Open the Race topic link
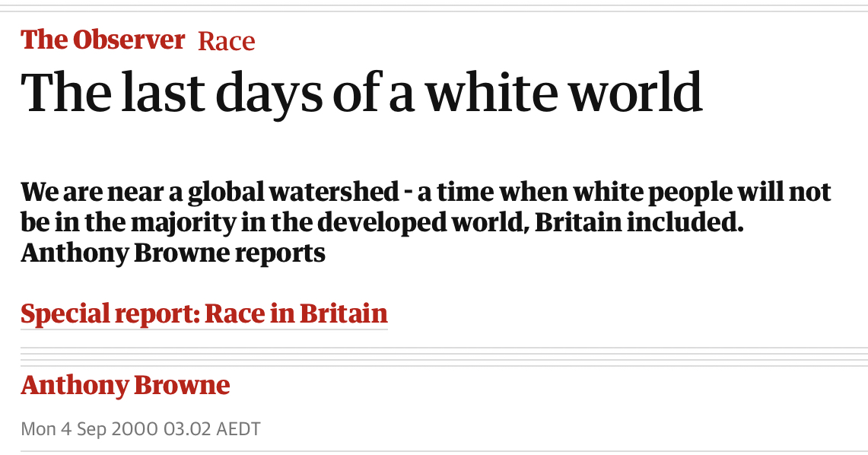The width and height of the screenshot is (868, 455). click(x=227, y=41)
